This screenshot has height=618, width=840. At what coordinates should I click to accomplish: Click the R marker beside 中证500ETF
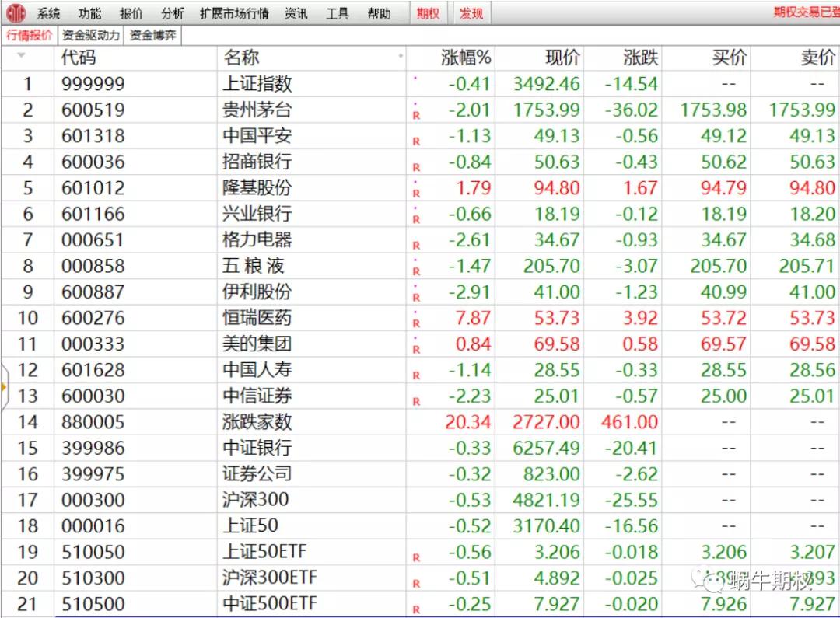point(416,609)
